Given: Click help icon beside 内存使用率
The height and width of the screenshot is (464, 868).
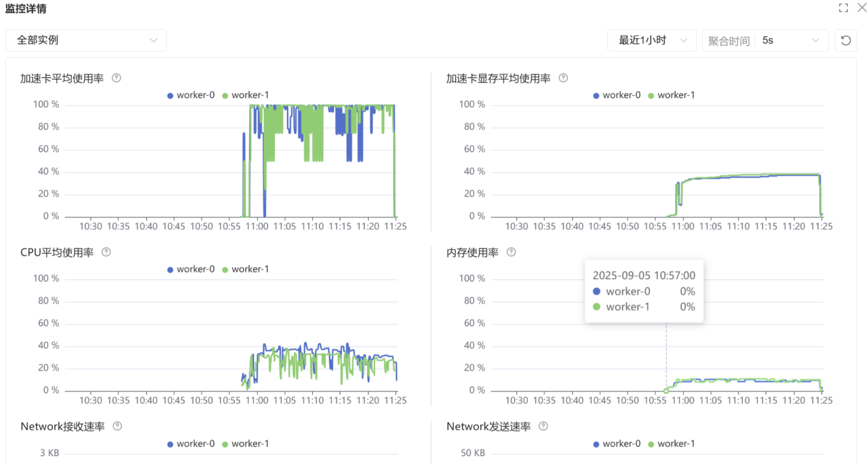Looking at the screenshot, I should (511, 252).
